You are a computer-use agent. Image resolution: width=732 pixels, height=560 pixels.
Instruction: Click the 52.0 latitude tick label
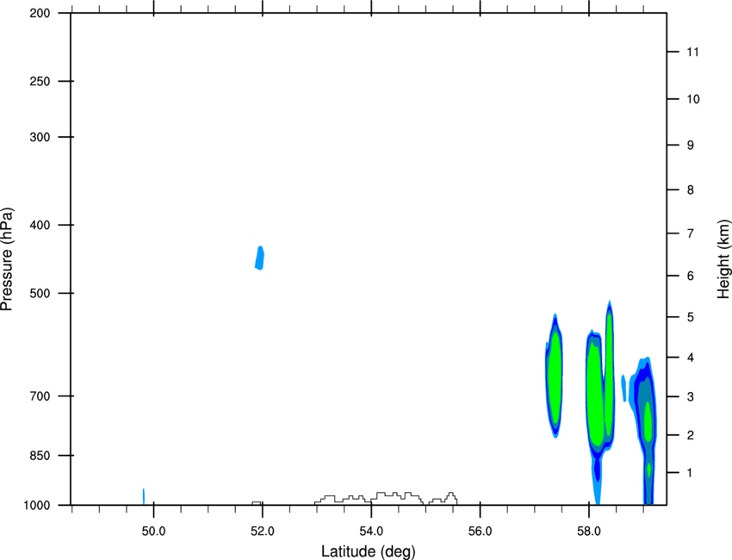(263, 532)
